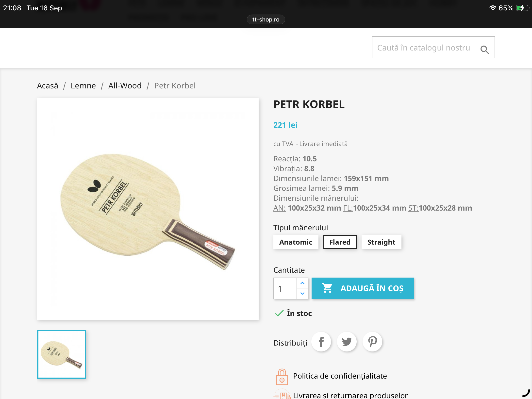The image size is (532, 399).
Task: Click the privacy policy lock icon
Action: 282,377
